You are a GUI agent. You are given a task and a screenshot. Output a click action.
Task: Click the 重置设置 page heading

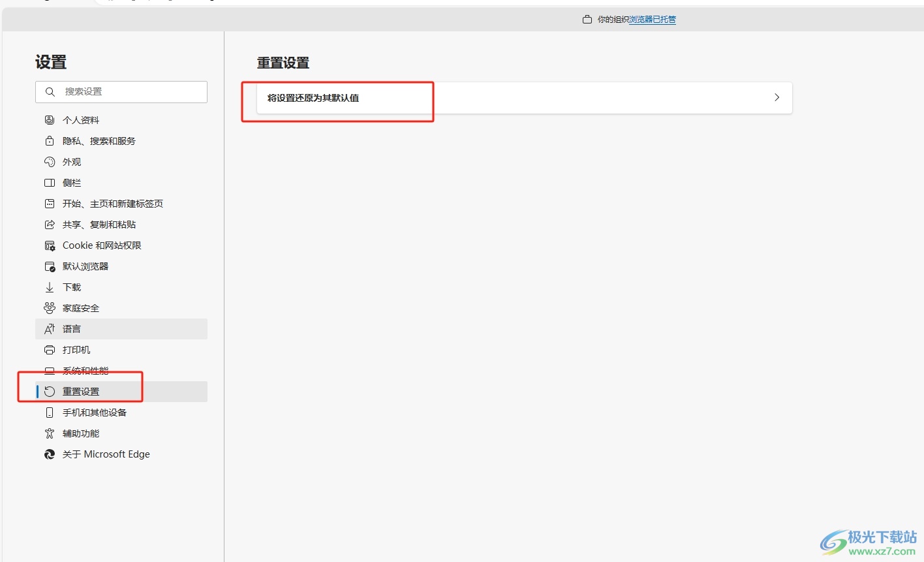[283, 63]
